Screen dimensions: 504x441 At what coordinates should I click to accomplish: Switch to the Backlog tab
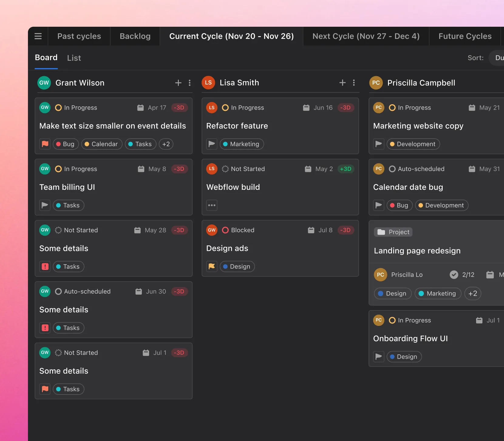point(135,36)
